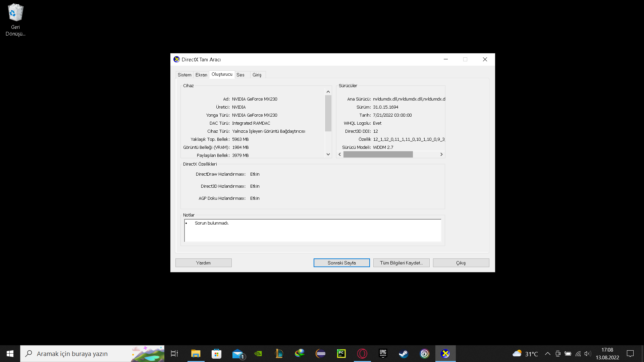Viewport: 644px width, 362px height.
Task: Open PyCharm taskbar icon
Action: tap(341, 354)
